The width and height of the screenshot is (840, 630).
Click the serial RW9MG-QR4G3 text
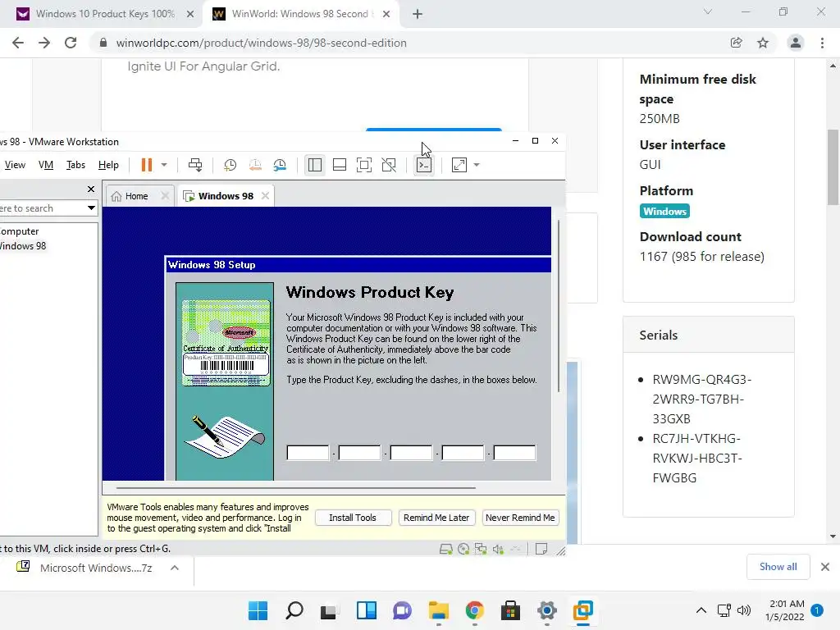[x=702, y=399]
